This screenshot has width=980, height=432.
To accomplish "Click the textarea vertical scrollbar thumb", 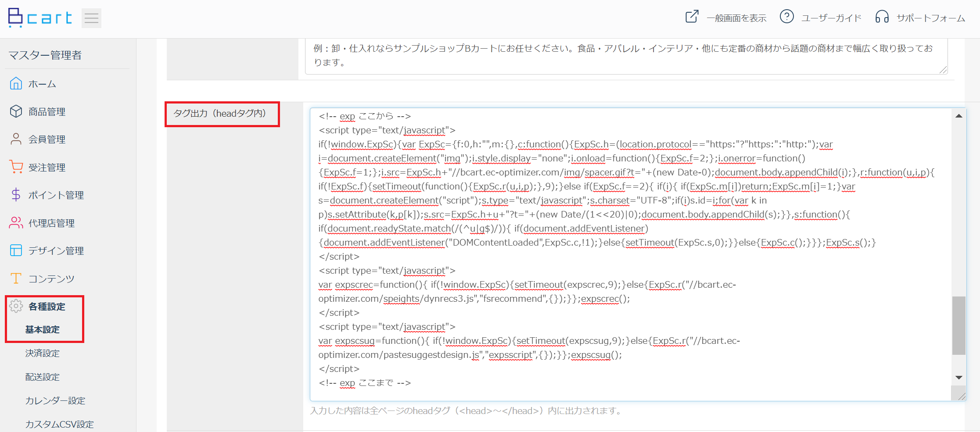I will [958, 325].
